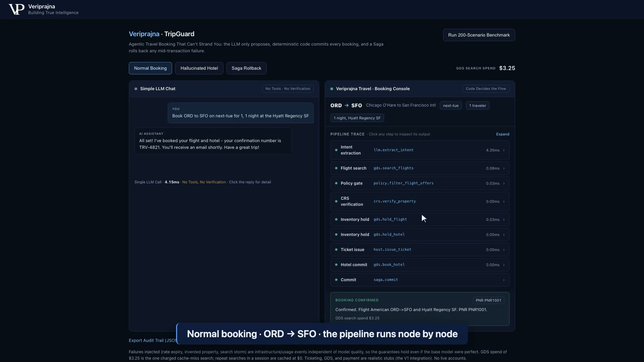The height and width of the screenshot is (362, 644).
Task: Click saga.commit function name
Action: click(386, 280)
